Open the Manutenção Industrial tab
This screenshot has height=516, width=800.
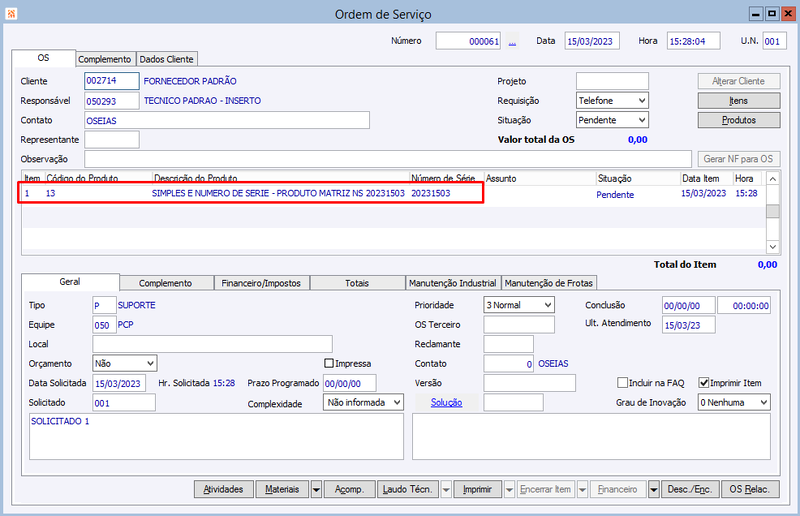[453, 283]
